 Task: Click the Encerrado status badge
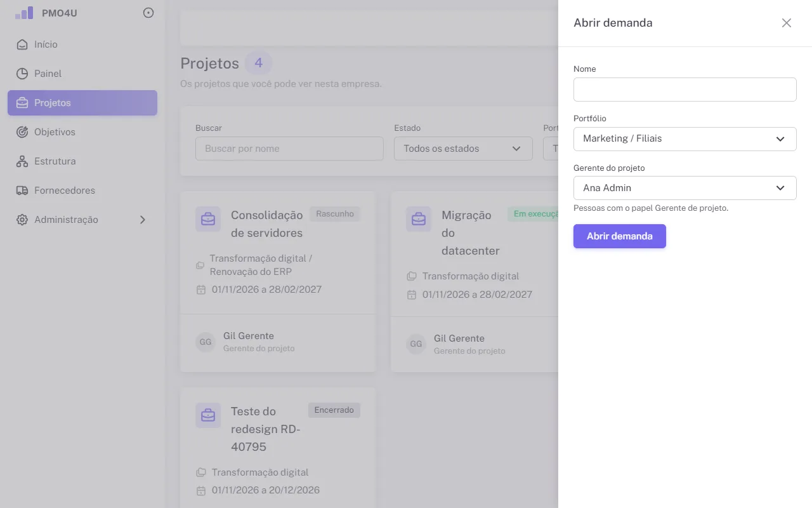334,410
